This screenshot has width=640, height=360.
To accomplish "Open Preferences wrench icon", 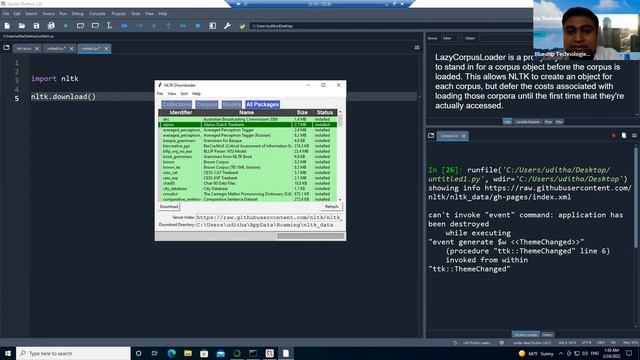I will pos(227,26).
